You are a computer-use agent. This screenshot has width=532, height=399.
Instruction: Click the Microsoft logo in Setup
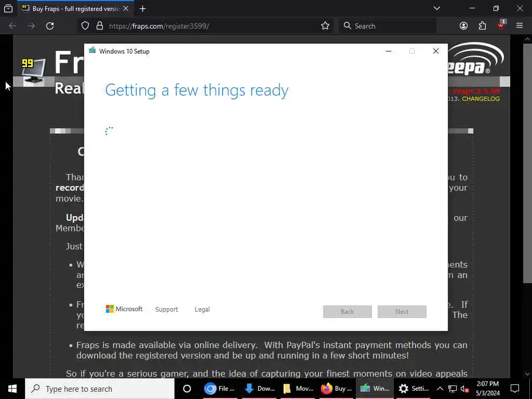point(124,309)
